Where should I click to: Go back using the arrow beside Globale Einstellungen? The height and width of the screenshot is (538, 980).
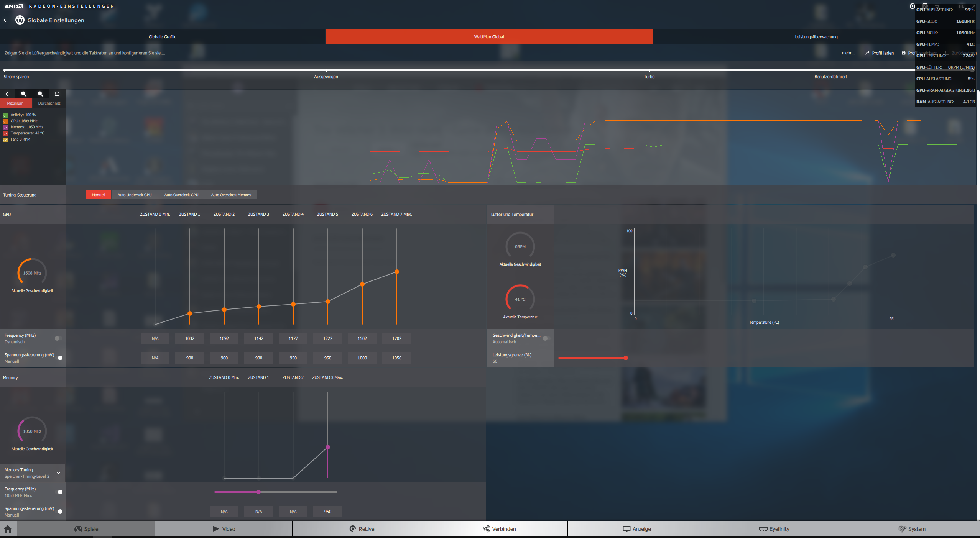5,20
